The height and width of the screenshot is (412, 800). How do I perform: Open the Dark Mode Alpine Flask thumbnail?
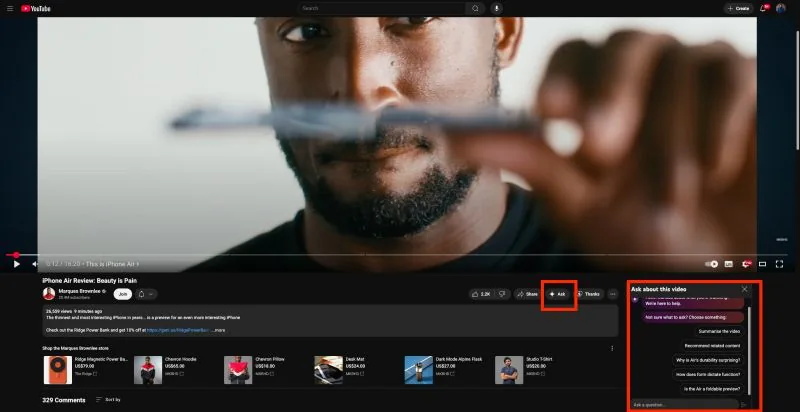[x=418, y=370]
